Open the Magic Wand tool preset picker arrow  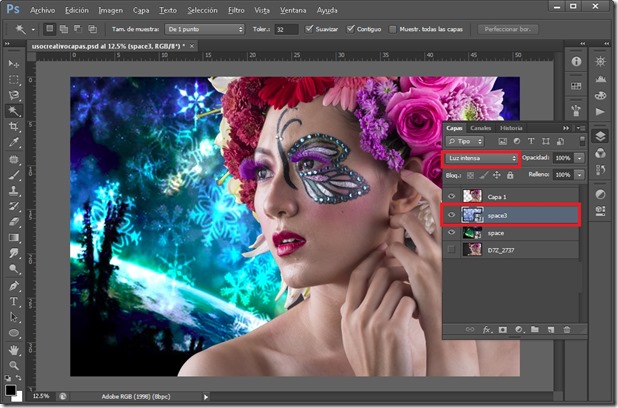[33, 30]
